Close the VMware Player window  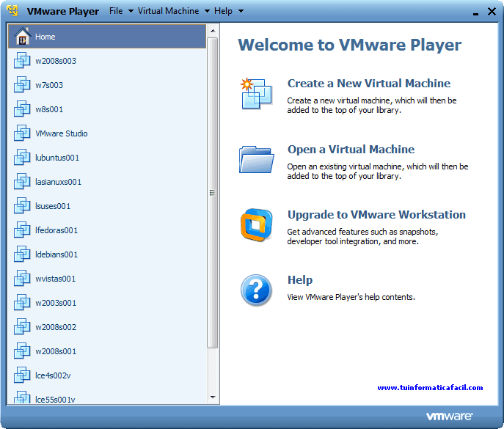492,12
